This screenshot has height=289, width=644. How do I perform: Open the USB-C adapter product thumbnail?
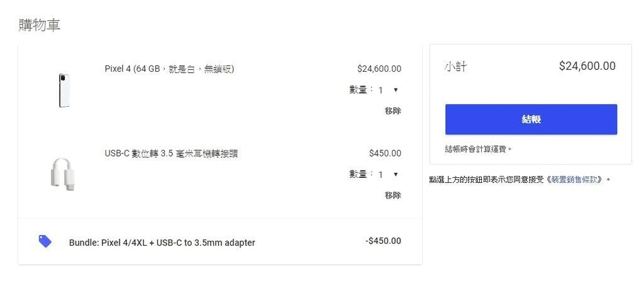coord(64,175)
